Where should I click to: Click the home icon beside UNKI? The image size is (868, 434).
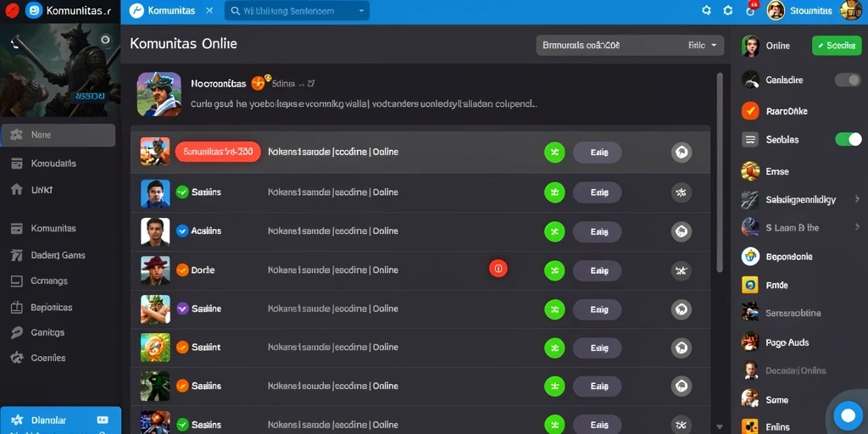click(x=17, y=189)
